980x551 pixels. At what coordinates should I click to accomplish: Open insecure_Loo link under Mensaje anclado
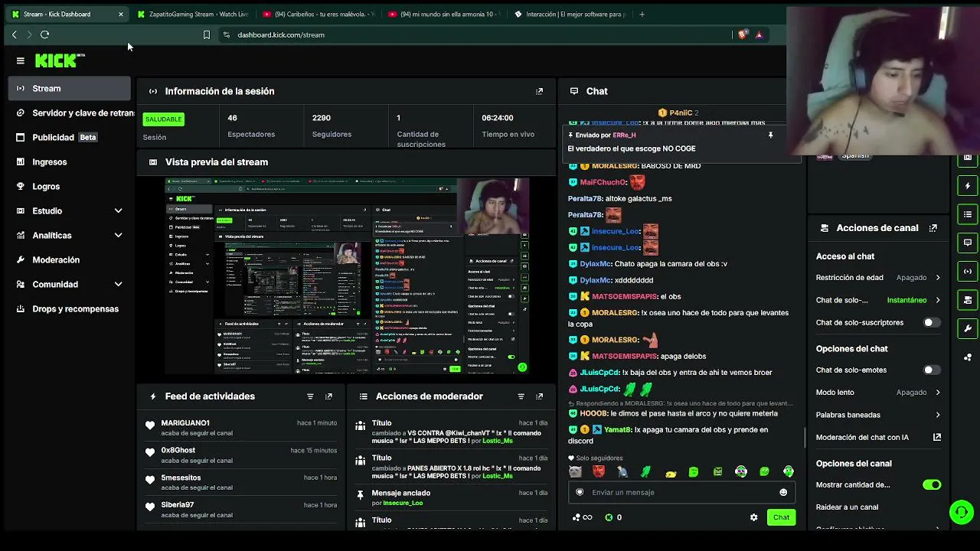point(403,504)
